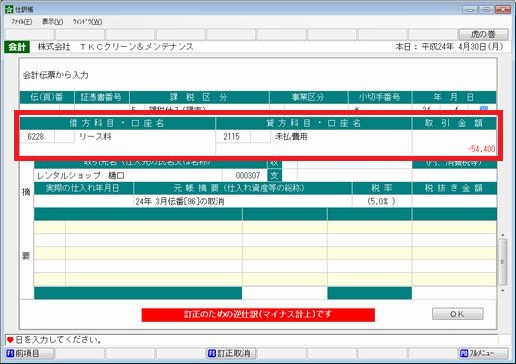Minimize the 仕訳帳 window
The width and height of the screenshot is (516, 364).
click(x=470, y=9)
